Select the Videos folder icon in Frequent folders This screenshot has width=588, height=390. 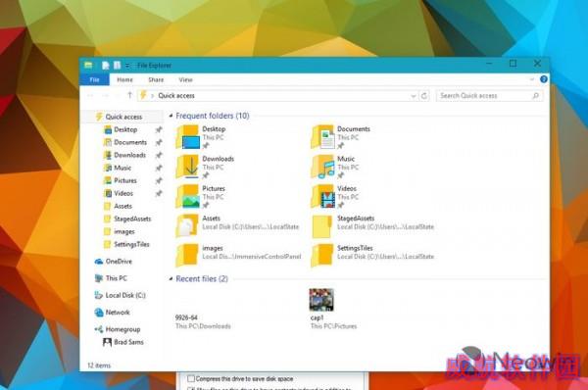pos(322,196)
